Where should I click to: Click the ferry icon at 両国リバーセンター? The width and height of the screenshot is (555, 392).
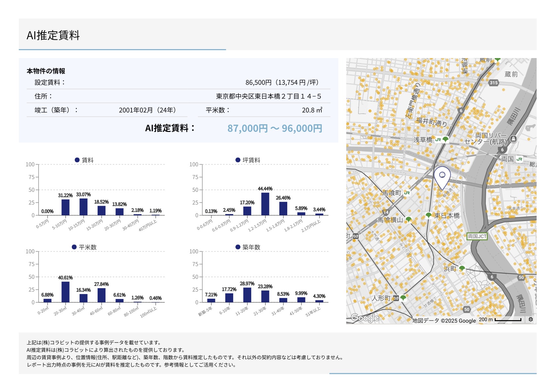point(513,139)
